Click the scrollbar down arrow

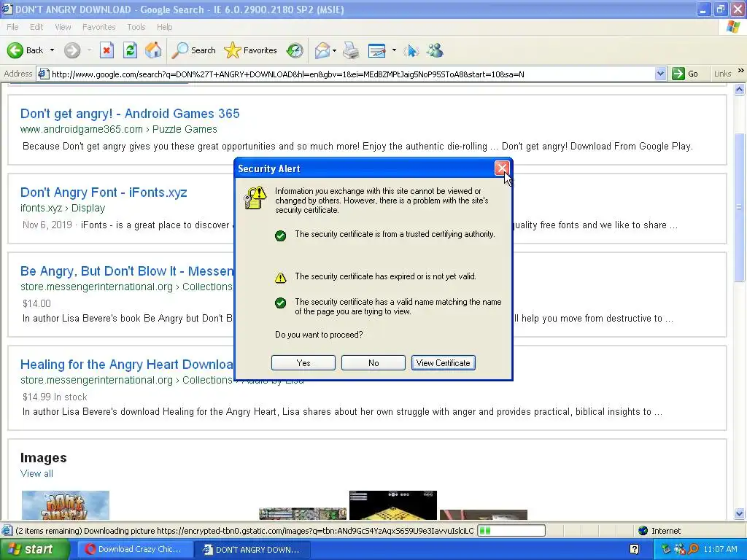click(740, 513)
